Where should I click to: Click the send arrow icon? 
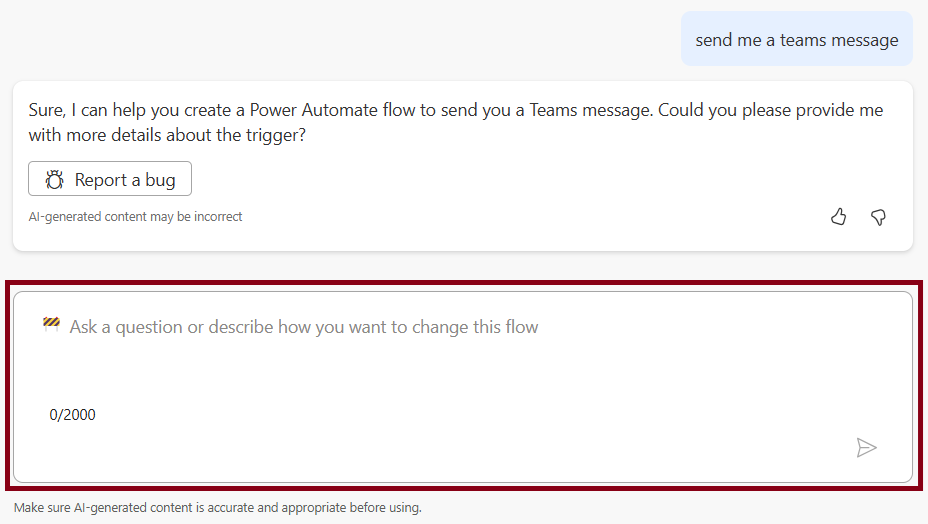[x=866, y=448]
